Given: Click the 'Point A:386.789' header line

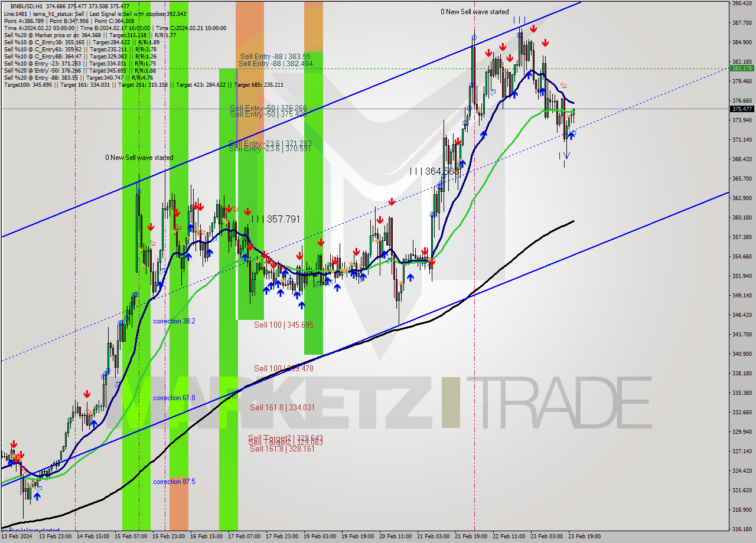Looking at the screenshot, I should tap(69, 21).
